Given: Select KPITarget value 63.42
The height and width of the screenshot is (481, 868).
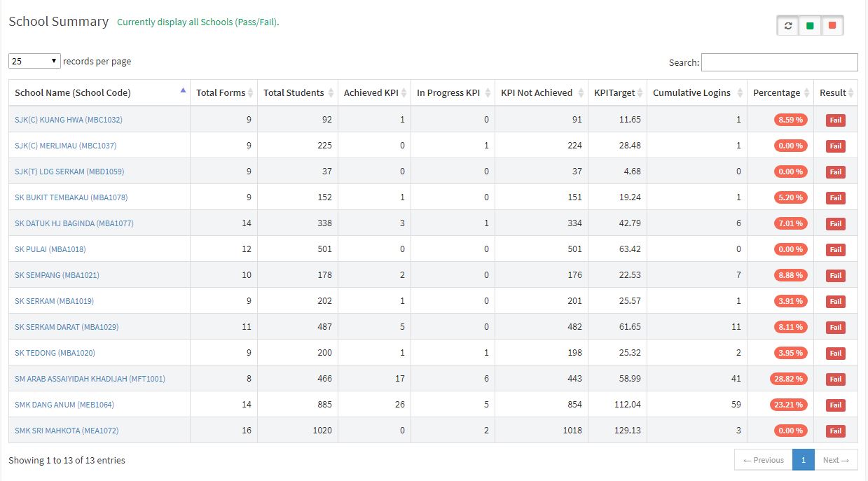Looking at the screenshot, I should (x=630, y=249).
